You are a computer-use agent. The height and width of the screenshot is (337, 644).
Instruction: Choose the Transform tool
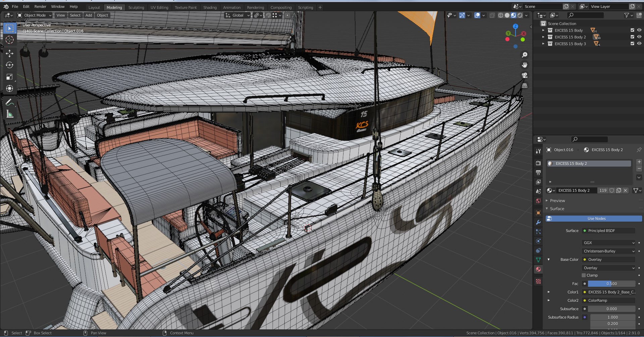tap(9, 88)
